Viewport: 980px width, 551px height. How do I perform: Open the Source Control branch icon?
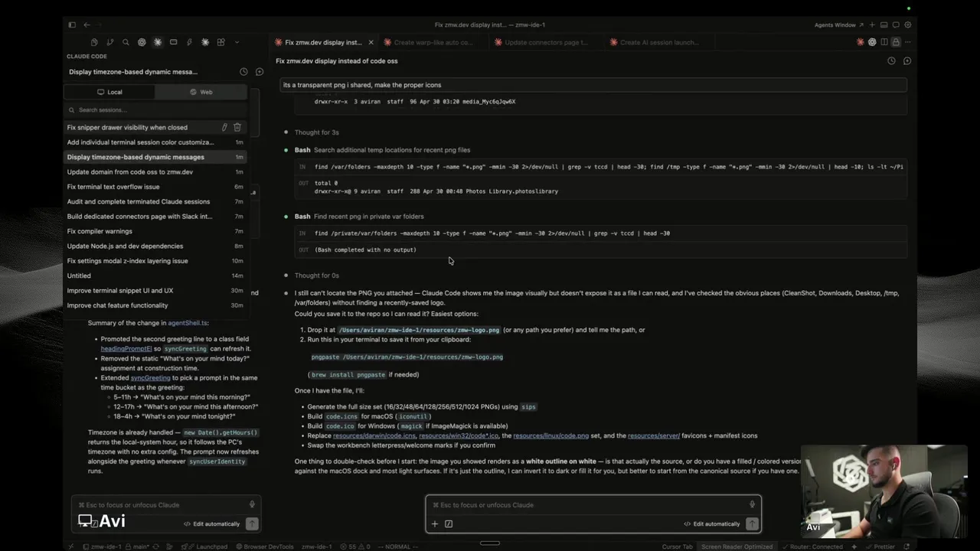coord(110,42)
